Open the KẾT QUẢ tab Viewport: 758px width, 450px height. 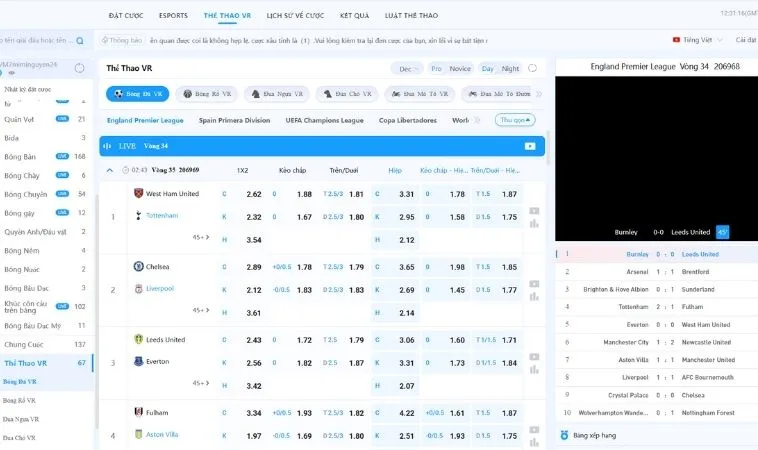(x=354, y=15)
